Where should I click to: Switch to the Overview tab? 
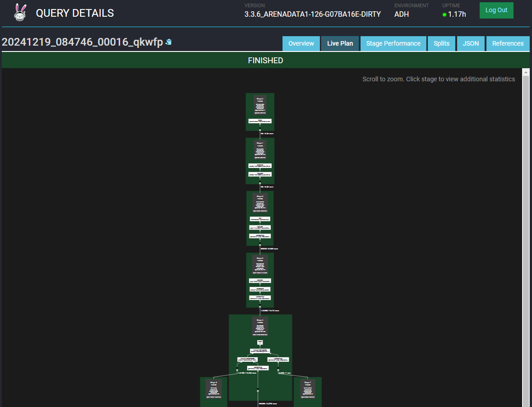click(x=301, y=43)
